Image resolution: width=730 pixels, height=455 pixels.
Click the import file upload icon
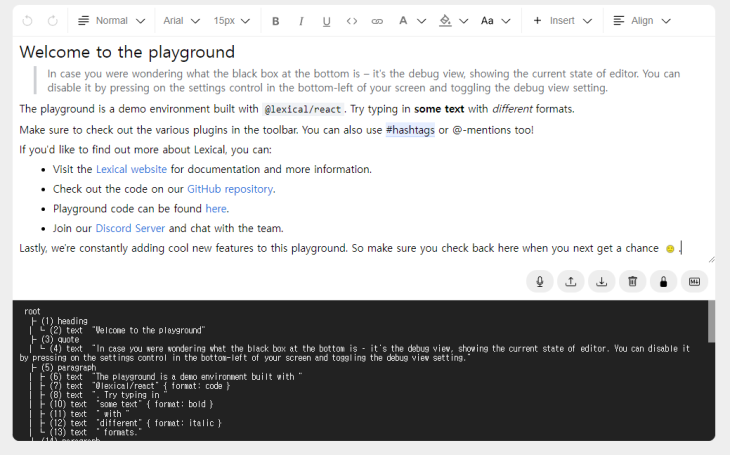(571, 282)
